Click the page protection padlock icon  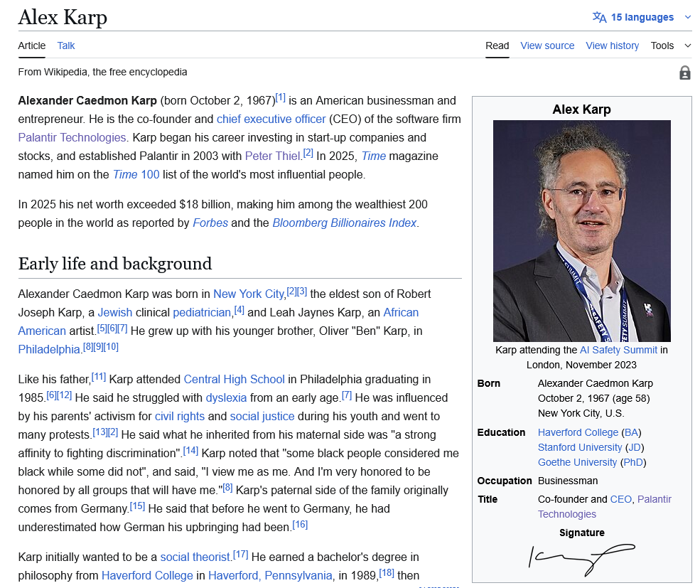point(685,73)
